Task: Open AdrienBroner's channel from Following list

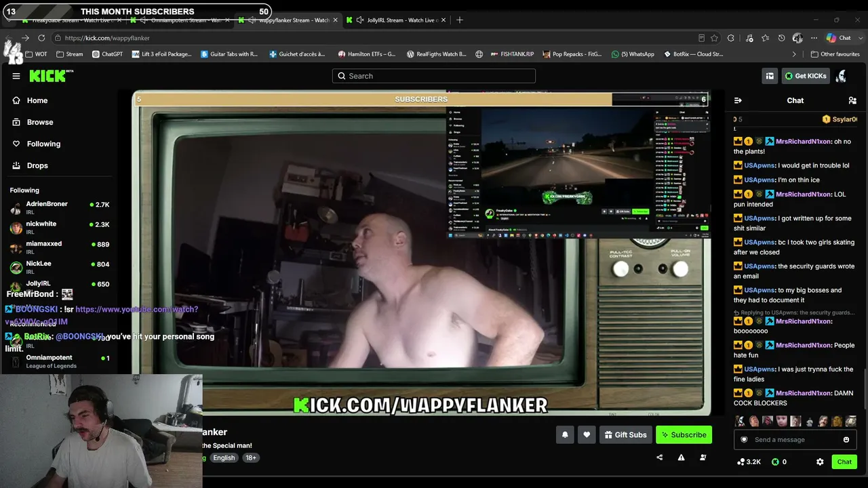Action: pos(60,208)
